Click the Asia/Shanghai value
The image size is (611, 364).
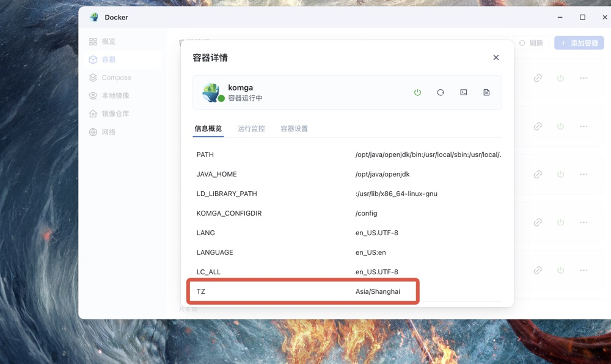click(378, 291)
